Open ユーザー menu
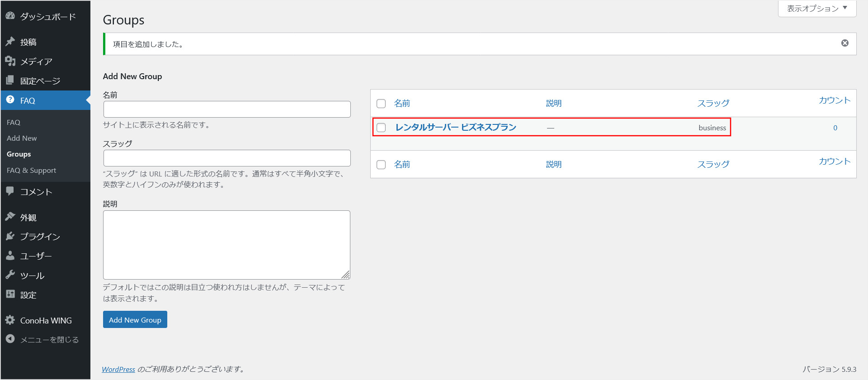 click(x=45, y=256)
